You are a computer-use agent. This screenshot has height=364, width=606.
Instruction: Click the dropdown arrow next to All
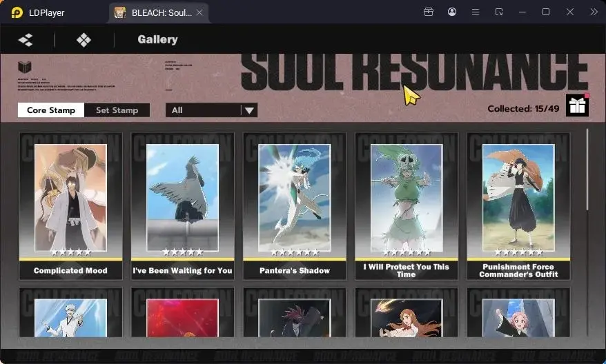point(249,110)
